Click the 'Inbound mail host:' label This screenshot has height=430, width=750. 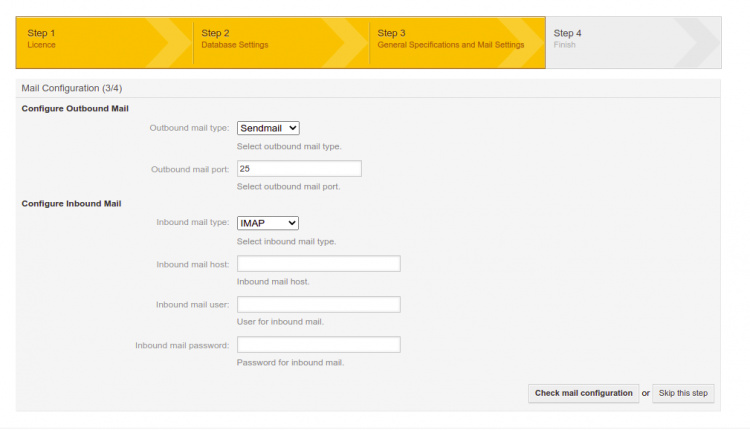(x=193, y=264)
